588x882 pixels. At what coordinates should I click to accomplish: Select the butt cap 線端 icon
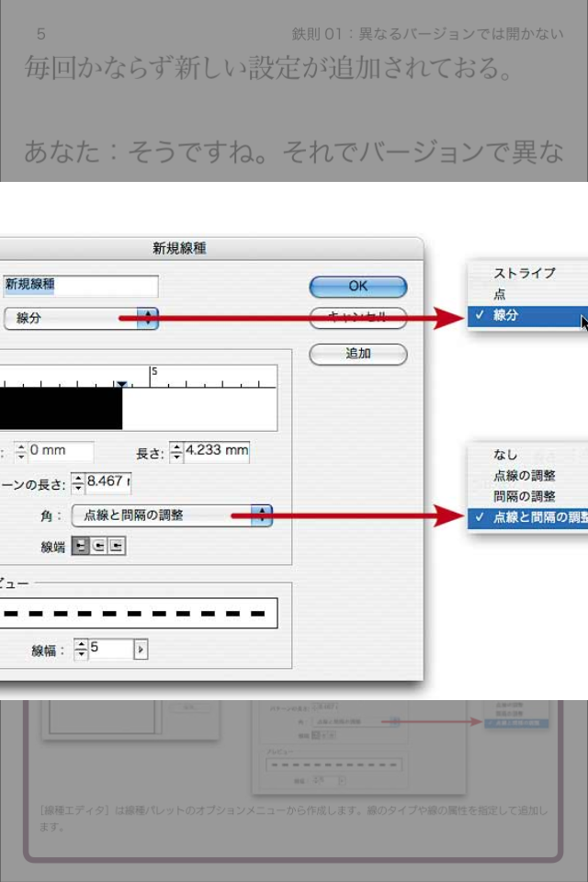81,546
